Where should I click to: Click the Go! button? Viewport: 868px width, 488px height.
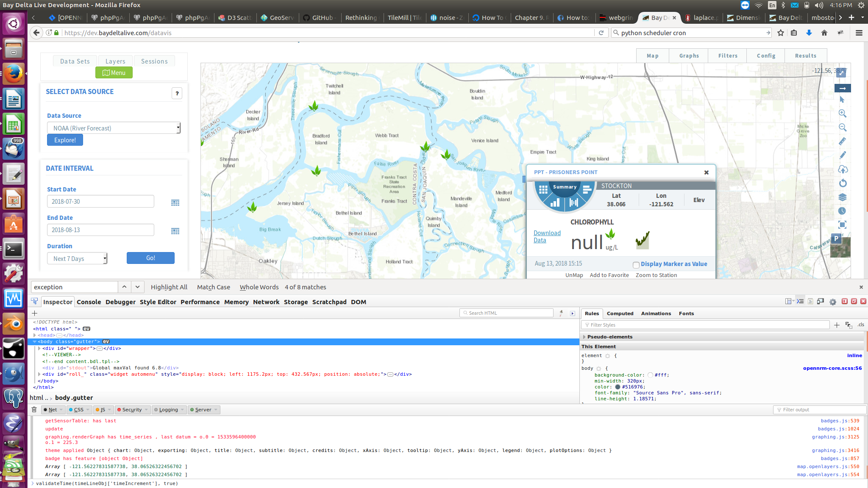coord(150,258)
